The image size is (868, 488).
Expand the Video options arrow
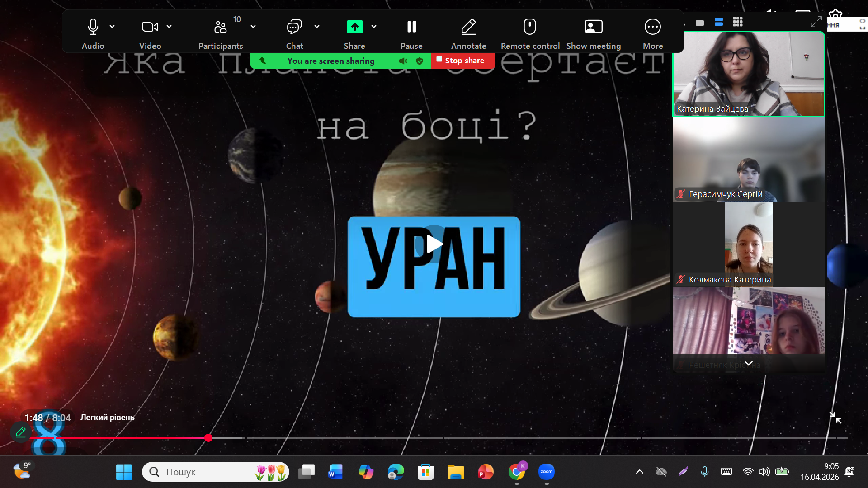(169, 27)
